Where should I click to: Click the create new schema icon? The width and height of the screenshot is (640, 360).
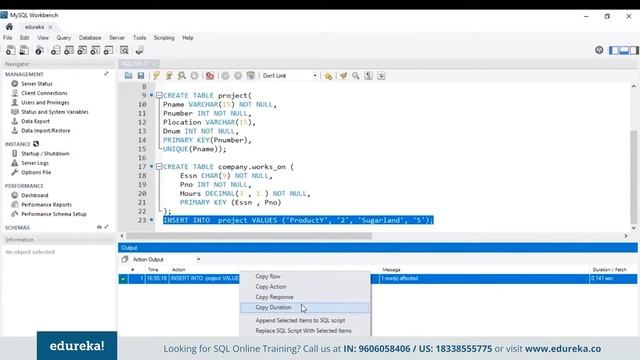(x=56, y=50)
